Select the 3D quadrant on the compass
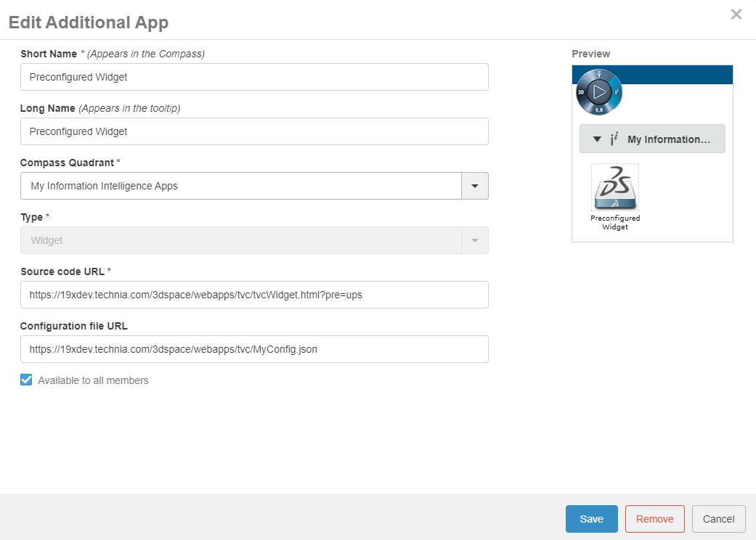 pyautogui.click(x=582, y=93)
